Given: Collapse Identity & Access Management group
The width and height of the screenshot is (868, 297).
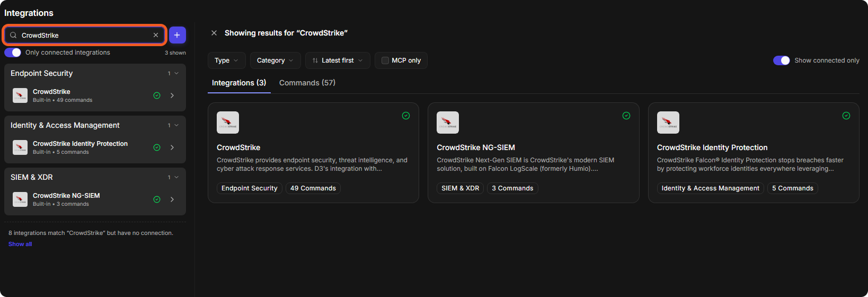Looking at the screenshot, I should coord(176,125).
